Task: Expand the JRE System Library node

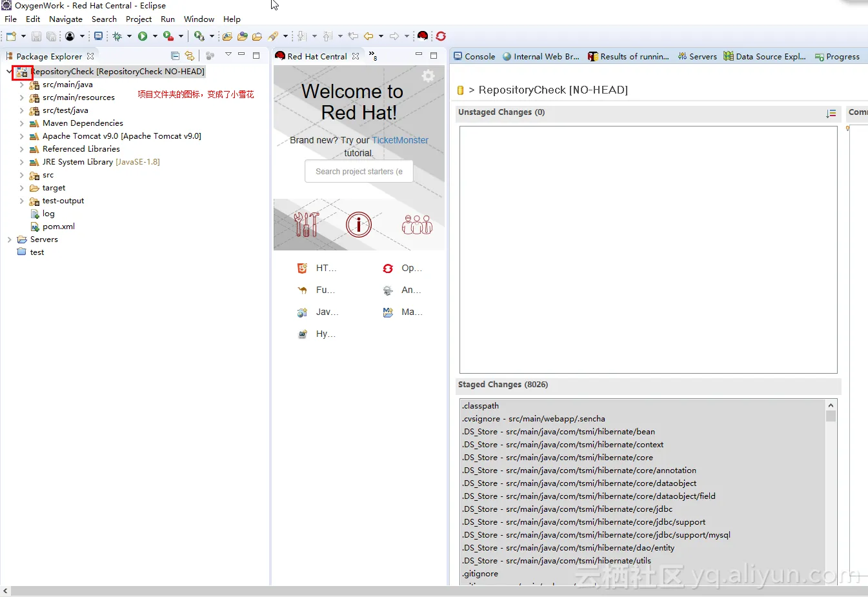Action: point(21,162)
